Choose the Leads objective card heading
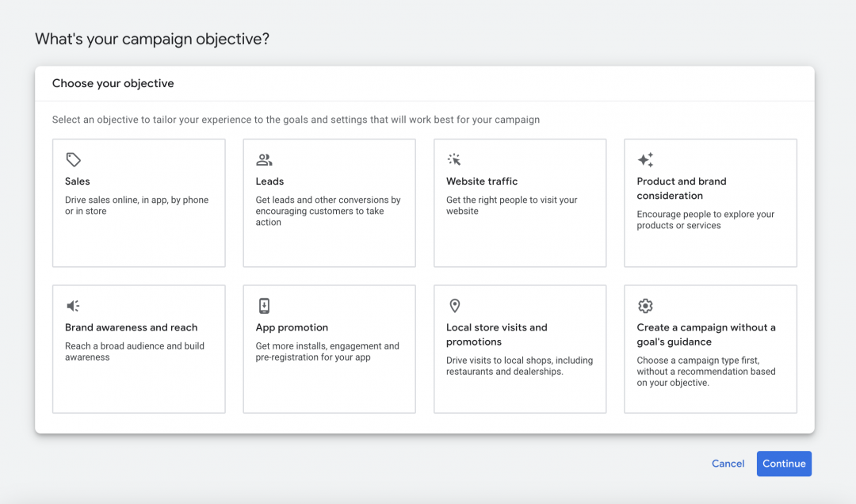The image size is (856, 504). tap(269, 181)
